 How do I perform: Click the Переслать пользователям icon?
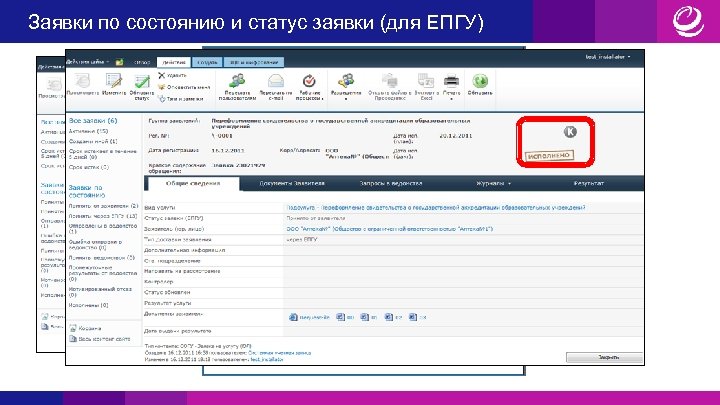(x=237, y=81)
